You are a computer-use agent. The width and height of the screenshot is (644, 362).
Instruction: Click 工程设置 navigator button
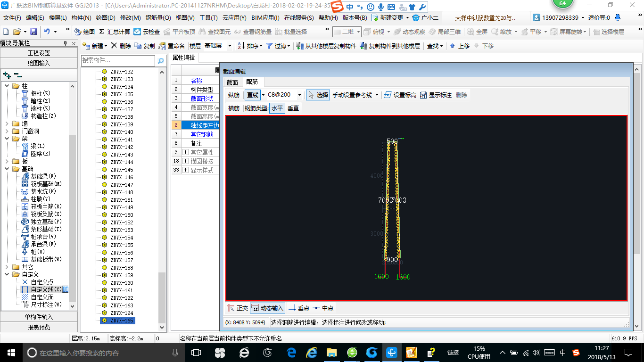tap(39, 53)
